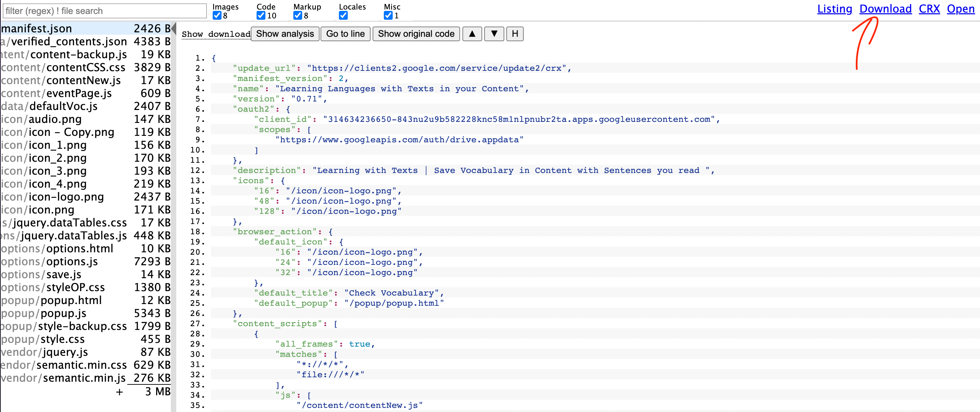The image size is (980, 412).
Task: Open the Listing link
Action: coord(834,9)
